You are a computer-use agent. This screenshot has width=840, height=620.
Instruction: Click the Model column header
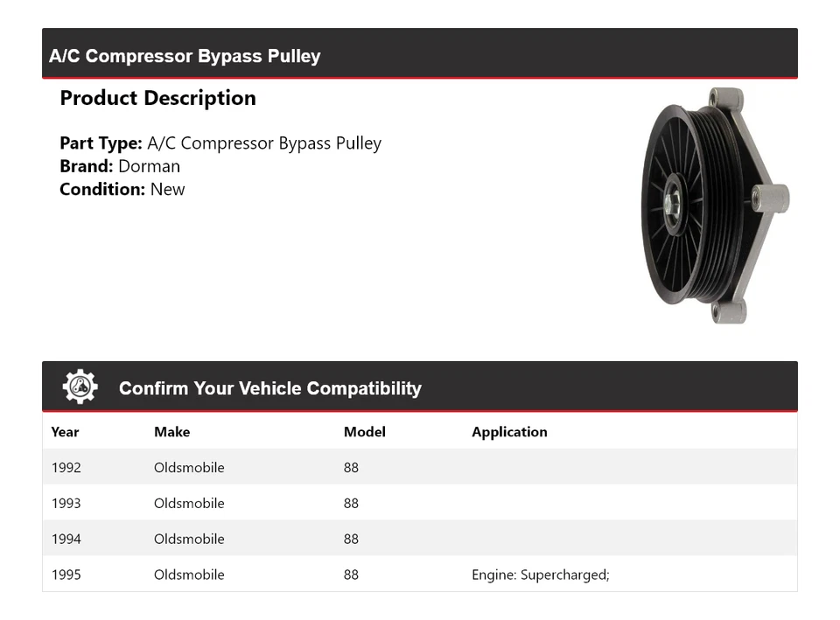[x=364, y=432]
